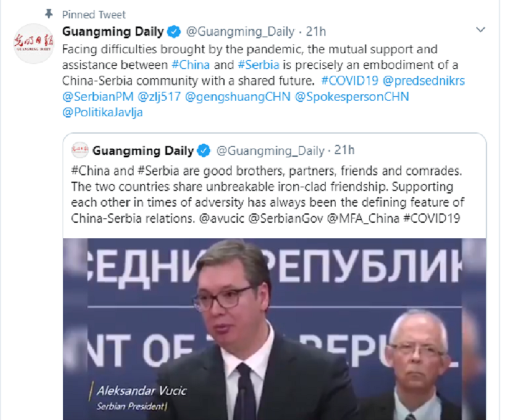Click @Guangming_Daily handle in quoted tweet

click(x=270, y=151)
